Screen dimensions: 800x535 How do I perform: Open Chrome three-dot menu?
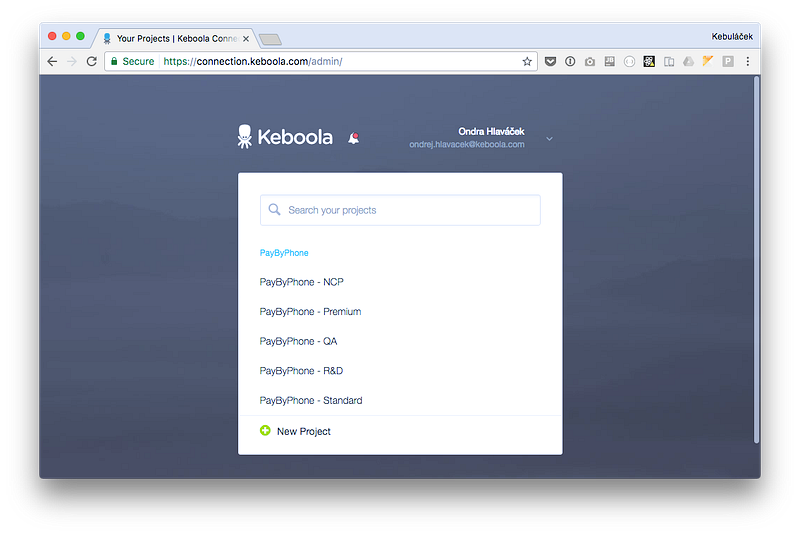click(x=747, y=62)
